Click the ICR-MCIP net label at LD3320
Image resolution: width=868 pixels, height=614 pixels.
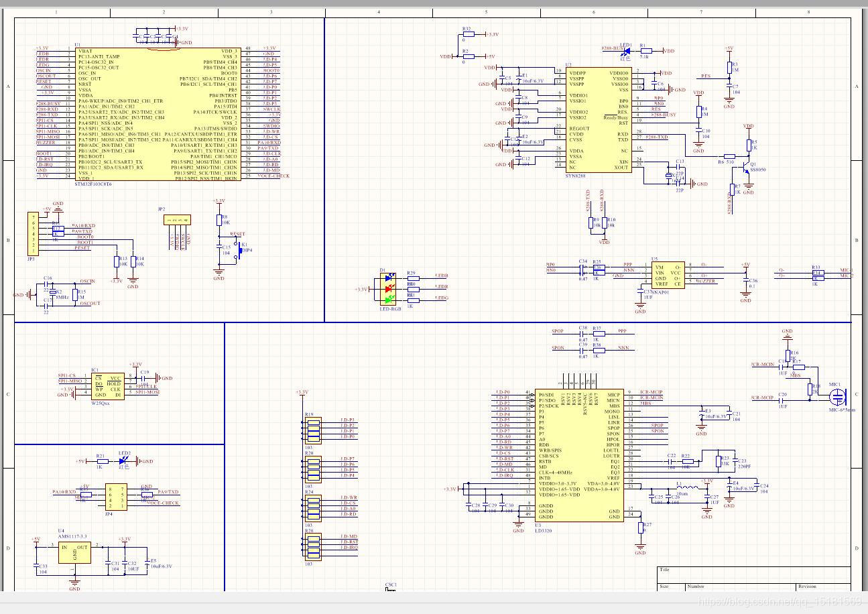coord(651,392)
